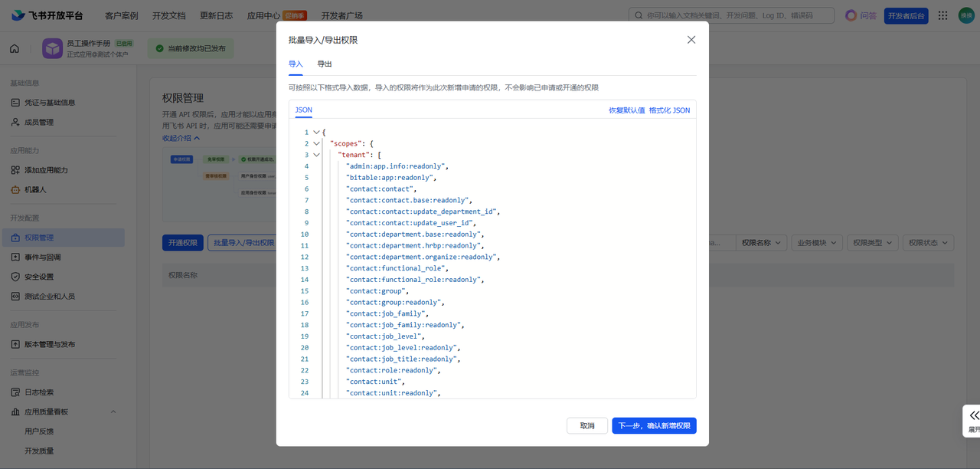
Task: Open 安全设置 in sidebar
Action: point(39,277)
